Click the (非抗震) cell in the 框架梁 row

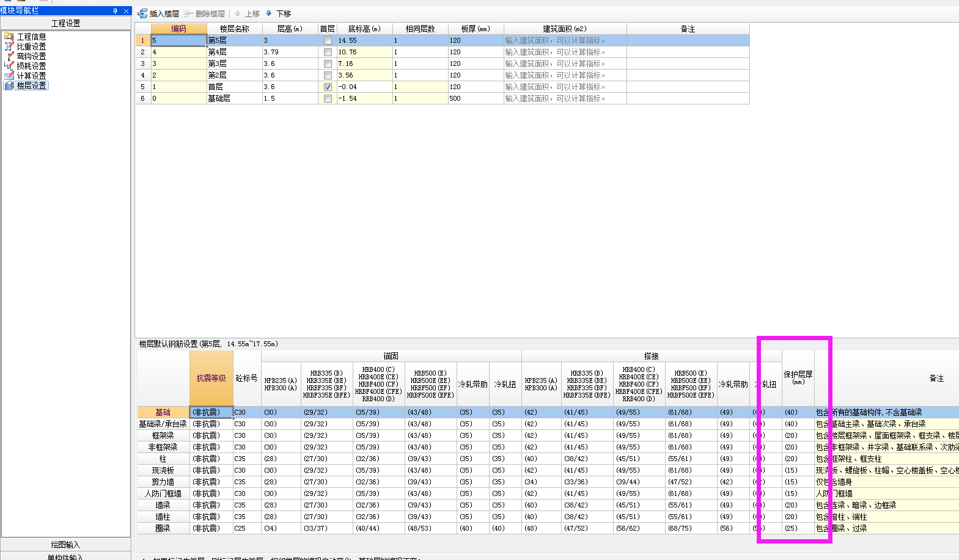[211, 435]
